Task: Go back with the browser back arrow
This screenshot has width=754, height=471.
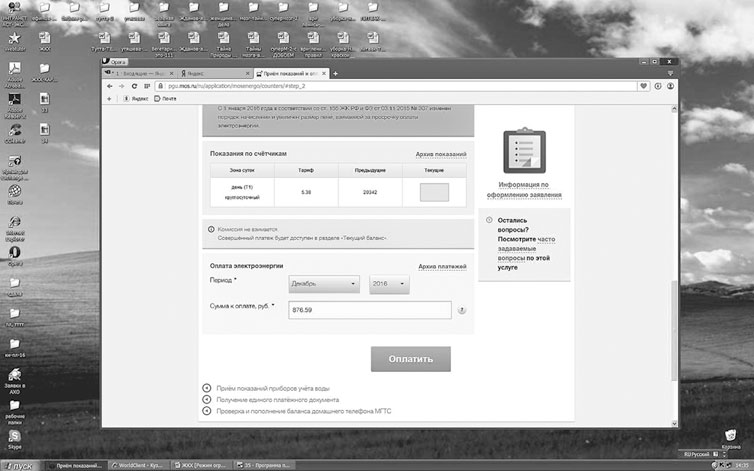Action: 110,86
